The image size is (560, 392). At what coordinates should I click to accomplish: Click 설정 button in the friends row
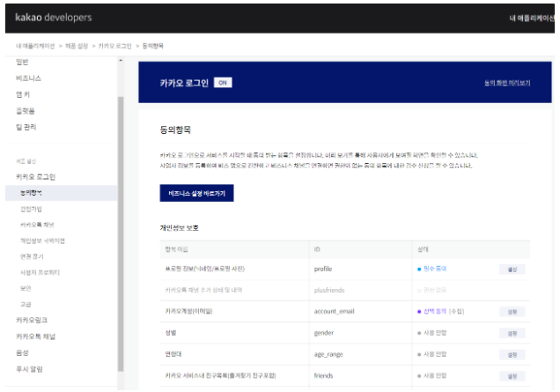(512, 376)
